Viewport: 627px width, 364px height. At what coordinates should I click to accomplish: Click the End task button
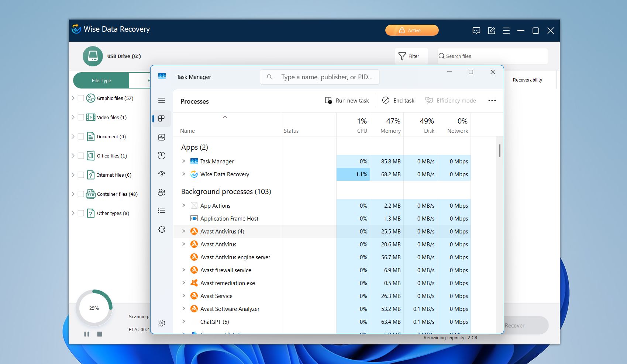click(x=398, y=100)
